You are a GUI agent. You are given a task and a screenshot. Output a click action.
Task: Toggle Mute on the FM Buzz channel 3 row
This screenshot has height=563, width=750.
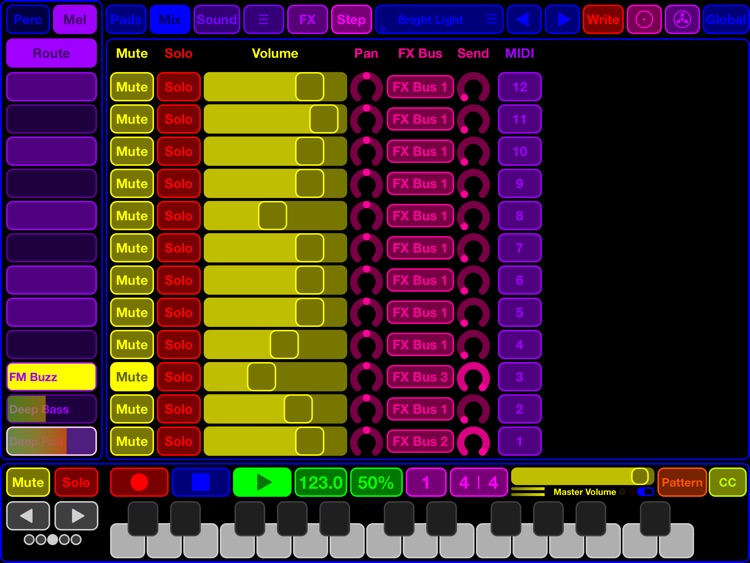coord(132,377)
